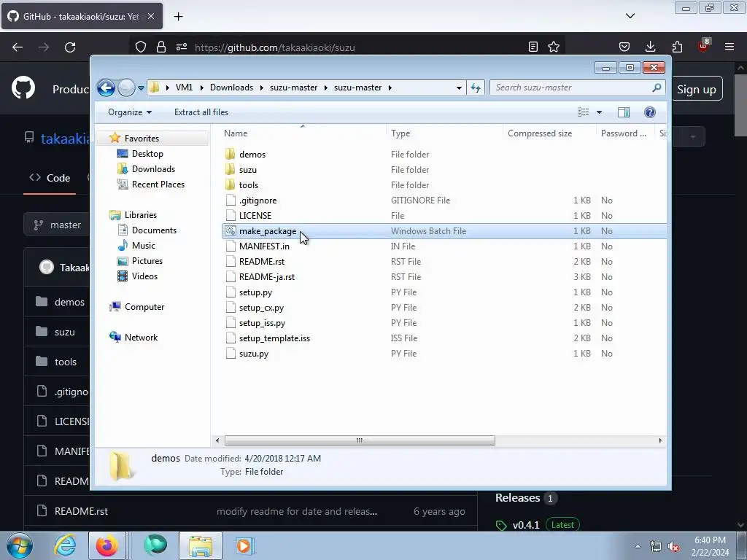Open Windows Start button

(x=20, y=545)
